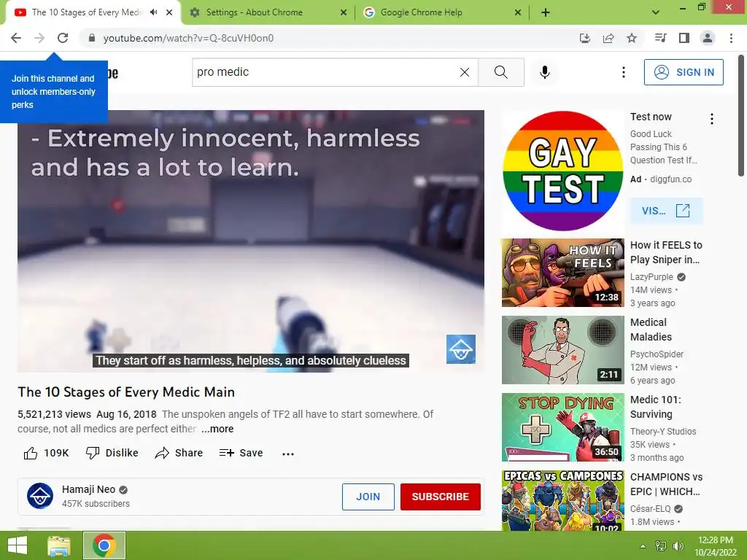Search with your voice microphone
The image size is (747, 560).
pyautogui.click(x=545, y=72)
